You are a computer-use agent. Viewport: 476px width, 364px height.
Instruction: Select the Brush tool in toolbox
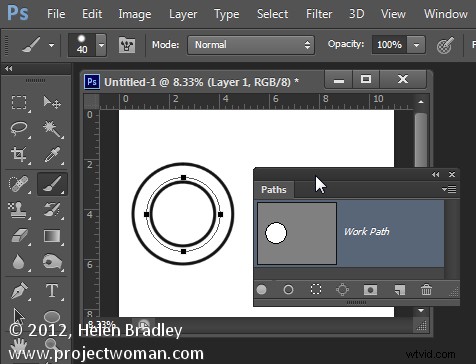[52, 184]
